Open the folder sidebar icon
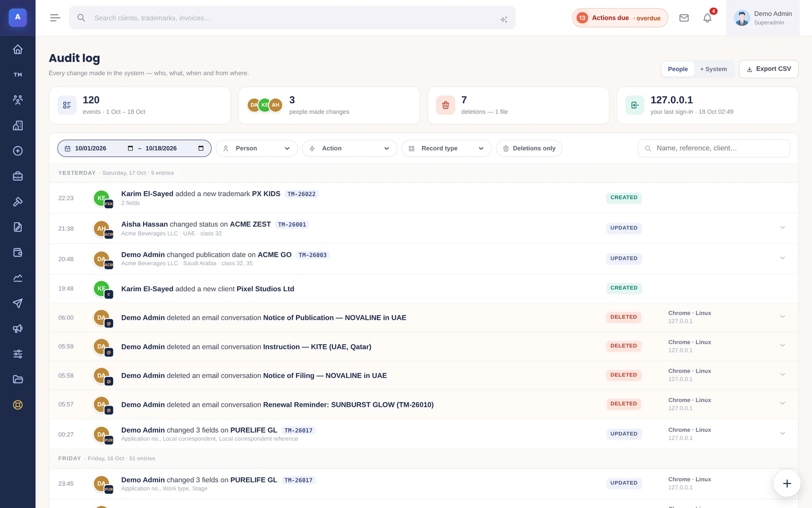Screen dimensions: 812x508 tap(18, 379)
